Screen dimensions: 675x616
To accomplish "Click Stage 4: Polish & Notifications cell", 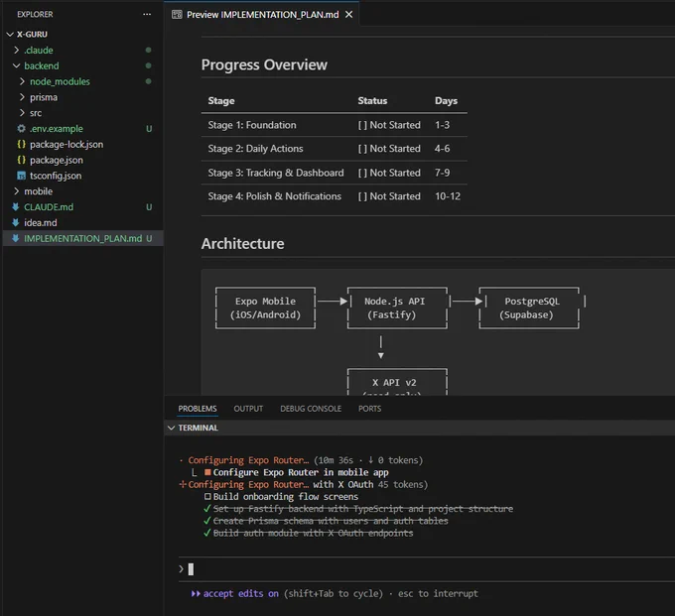I will (x=274, y=196).
